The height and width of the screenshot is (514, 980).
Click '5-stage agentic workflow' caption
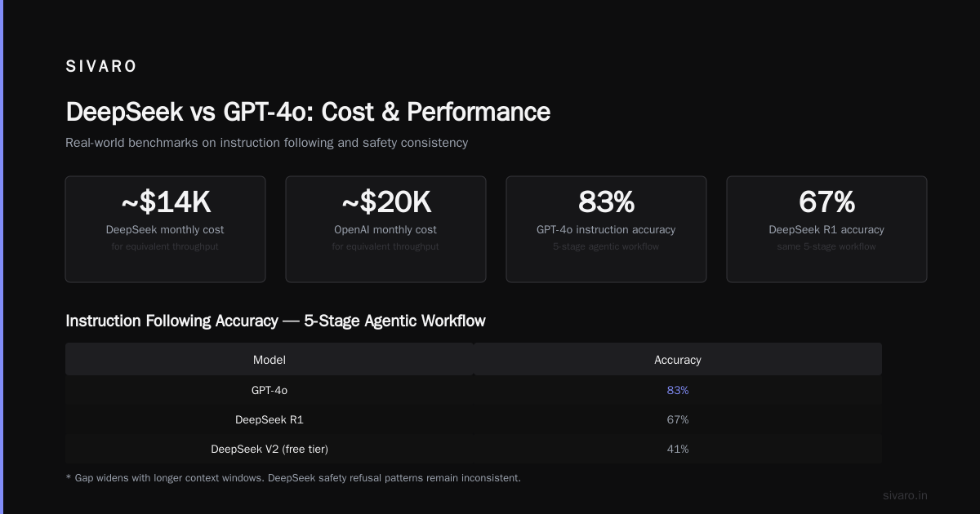pyautogui.click(x=606, y=246)
